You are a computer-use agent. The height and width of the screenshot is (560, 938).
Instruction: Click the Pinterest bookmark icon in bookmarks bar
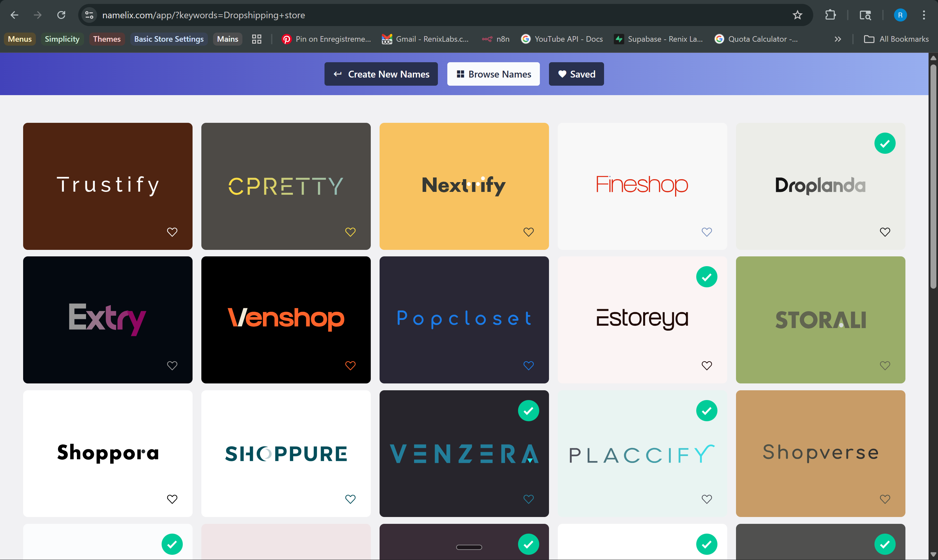(x=286, y=39)
